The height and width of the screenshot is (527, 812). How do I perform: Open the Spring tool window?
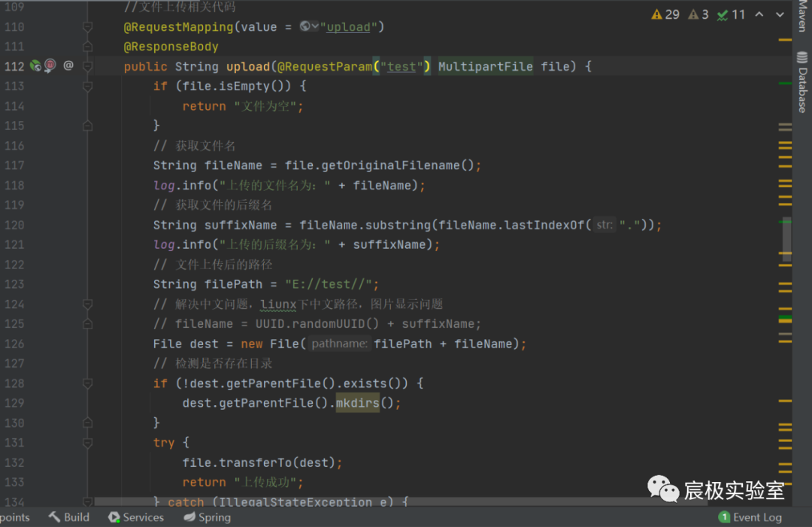[x=208, y=517]
